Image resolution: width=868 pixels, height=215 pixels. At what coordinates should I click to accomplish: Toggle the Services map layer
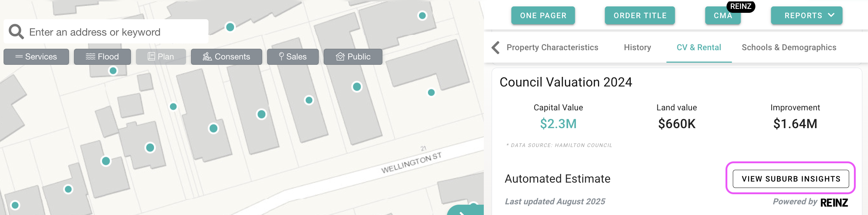pyautogui.click(x=36, y=57)
